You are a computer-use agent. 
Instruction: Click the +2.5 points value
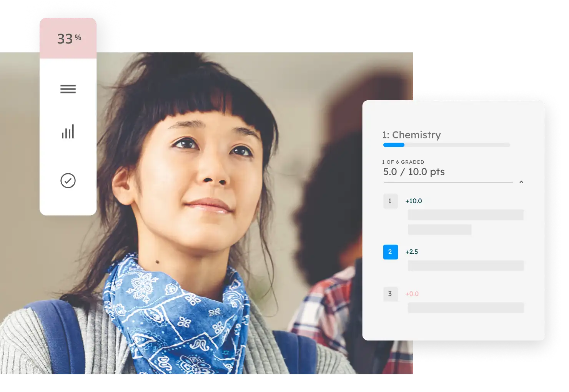(412, 252)
